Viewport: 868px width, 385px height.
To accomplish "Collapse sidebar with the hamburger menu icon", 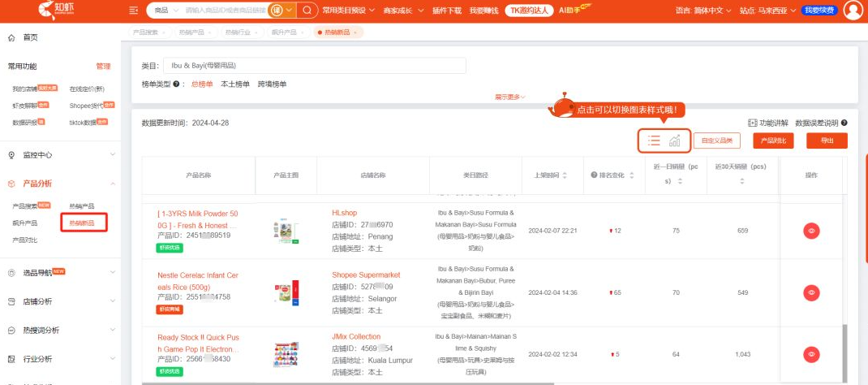I will tap(133, 11).
